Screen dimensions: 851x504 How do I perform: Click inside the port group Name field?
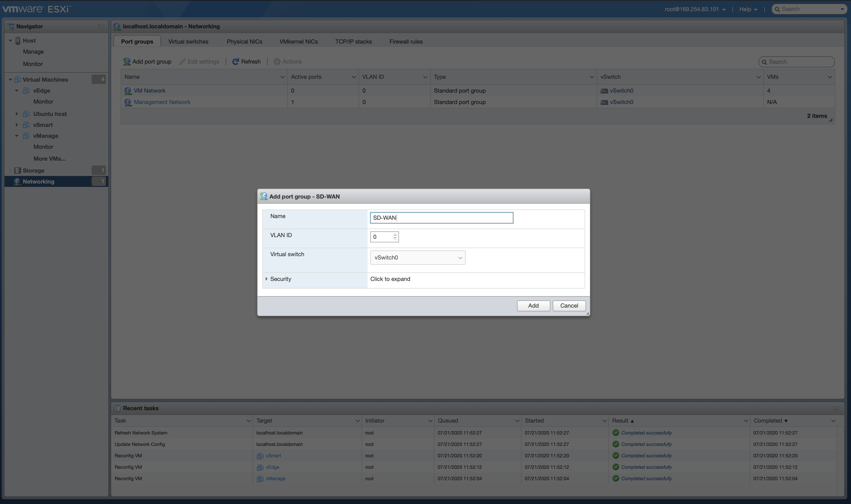(x=441, y=217)
